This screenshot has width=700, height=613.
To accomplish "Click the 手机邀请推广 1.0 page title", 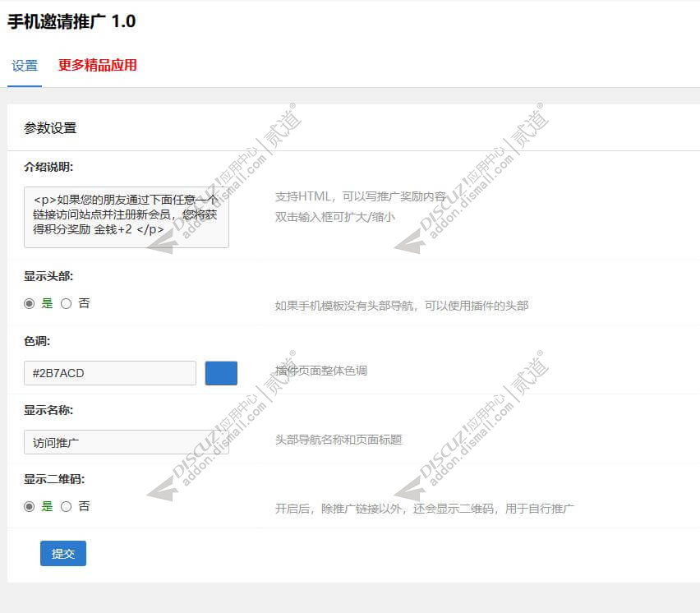I will (x=71, y=21).
